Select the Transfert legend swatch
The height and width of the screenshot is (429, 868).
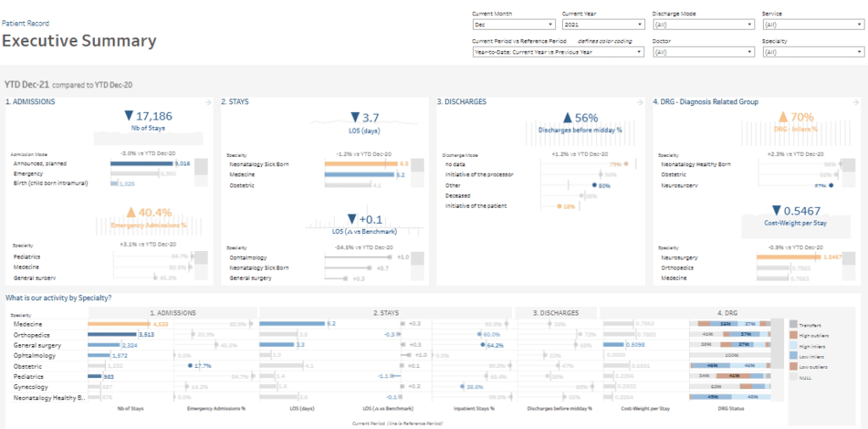(x=793, y=325)
